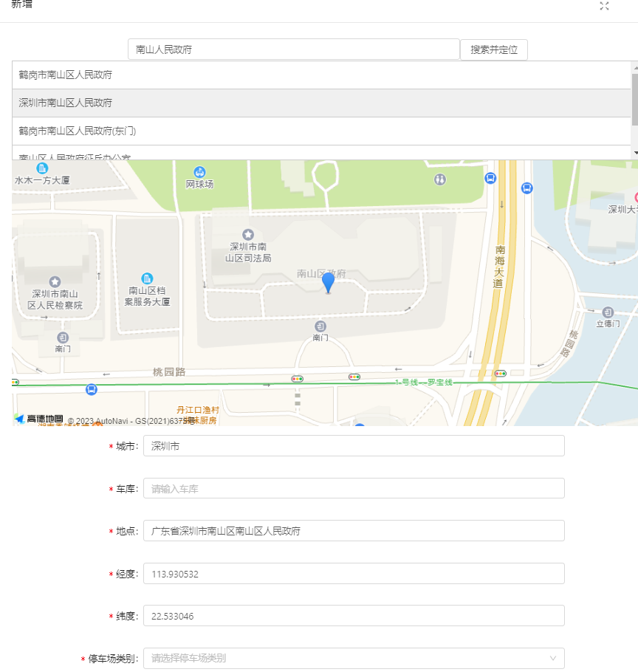This screenshot has height=672, width=638.
Task: Click the 经度 input field
Action: click(x=354, y=574)
